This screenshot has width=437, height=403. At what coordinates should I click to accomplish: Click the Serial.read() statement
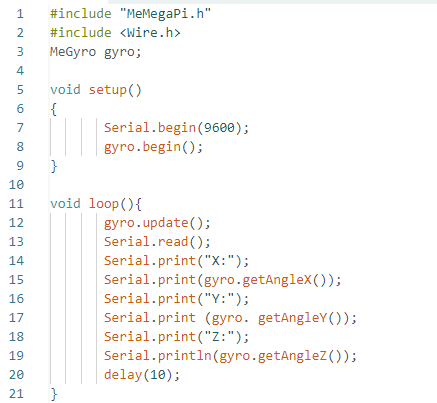tap(157, 242)
